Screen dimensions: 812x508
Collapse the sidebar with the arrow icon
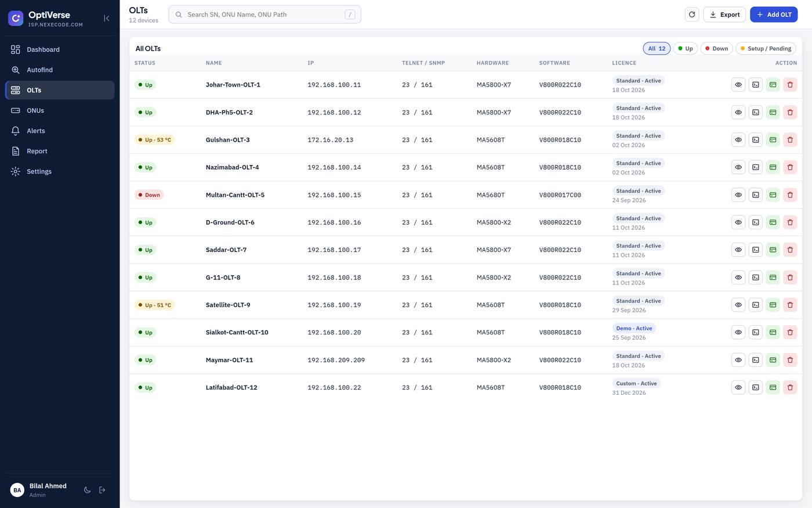click(x=107, y=19)
